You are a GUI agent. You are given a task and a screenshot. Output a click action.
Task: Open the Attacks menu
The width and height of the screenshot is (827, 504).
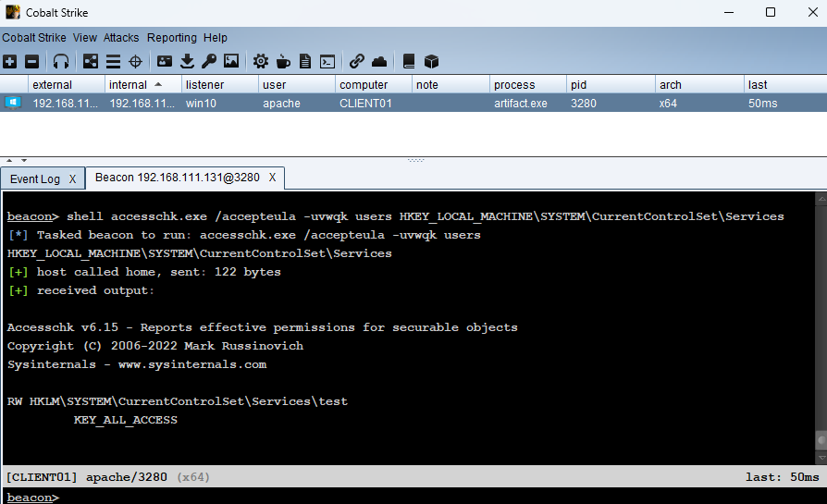coord(121,38)
